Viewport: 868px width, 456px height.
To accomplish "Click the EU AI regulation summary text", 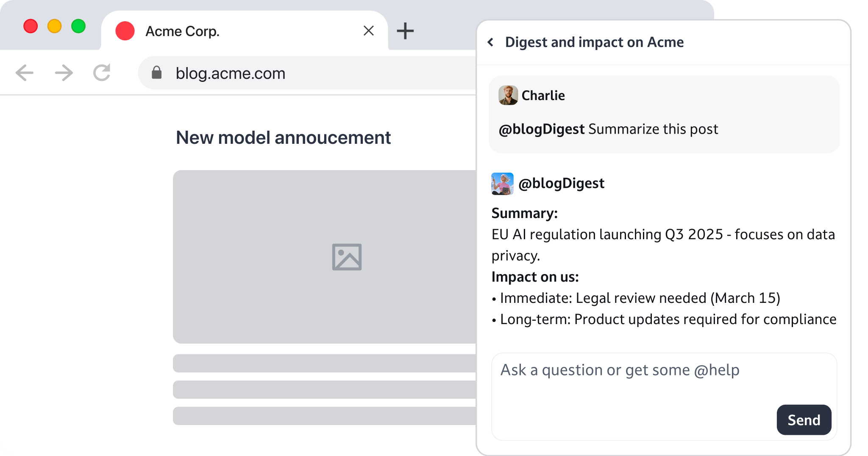I will [663, 245].
